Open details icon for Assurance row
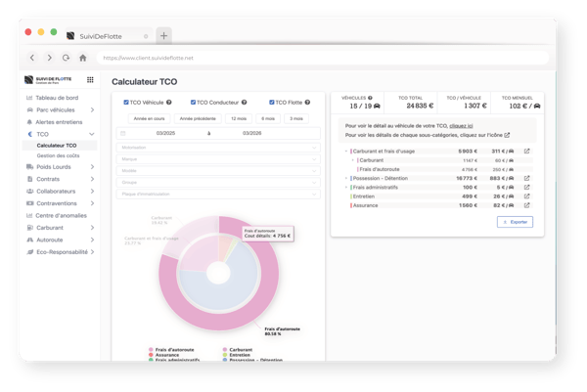Screen dimensions: 587x392 [526, 206]
